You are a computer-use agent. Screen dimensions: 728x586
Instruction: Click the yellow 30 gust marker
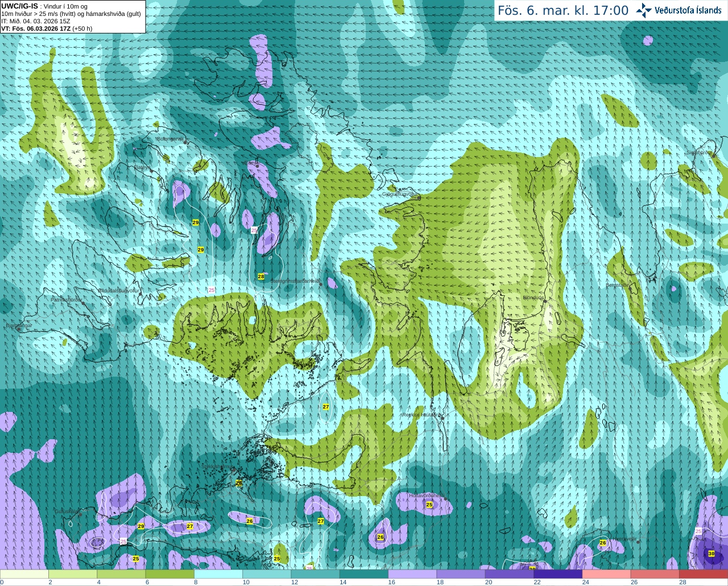tap(712, 554)
